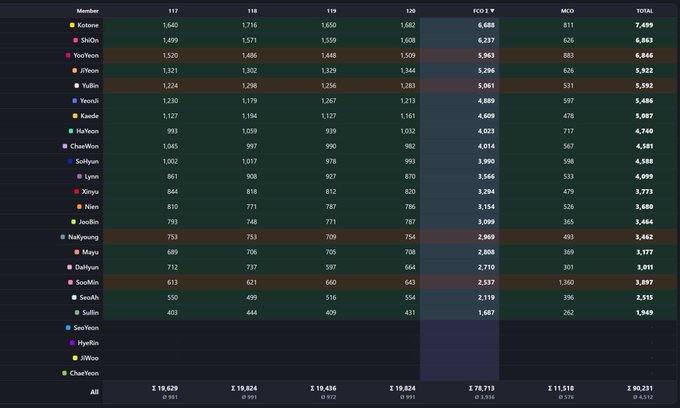680x408 pixels.
Task: Select the Xinyu member name
Action: (x=90, y=192)
